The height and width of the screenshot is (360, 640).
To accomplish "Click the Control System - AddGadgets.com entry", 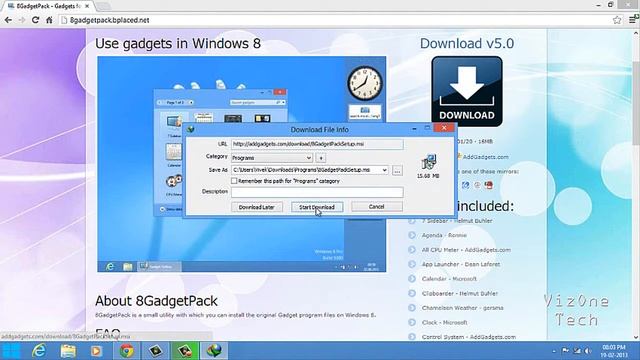I will click(469, 337).
